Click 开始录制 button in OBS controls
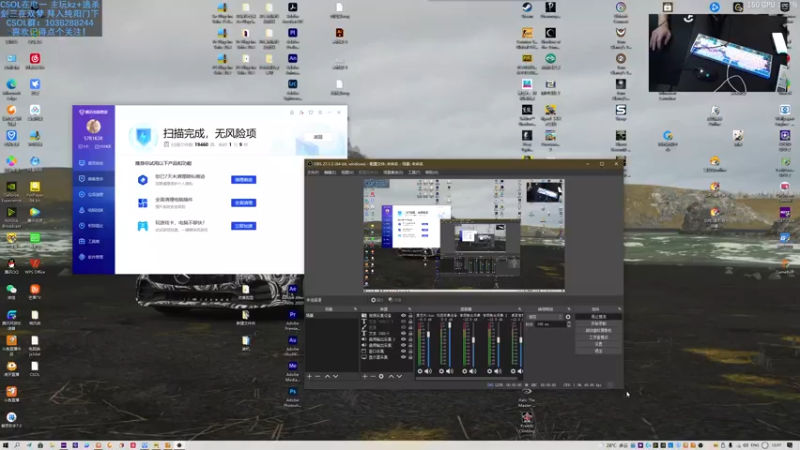Image resolution: width=800 pixels, height=450 pixels. click(598, 323)
